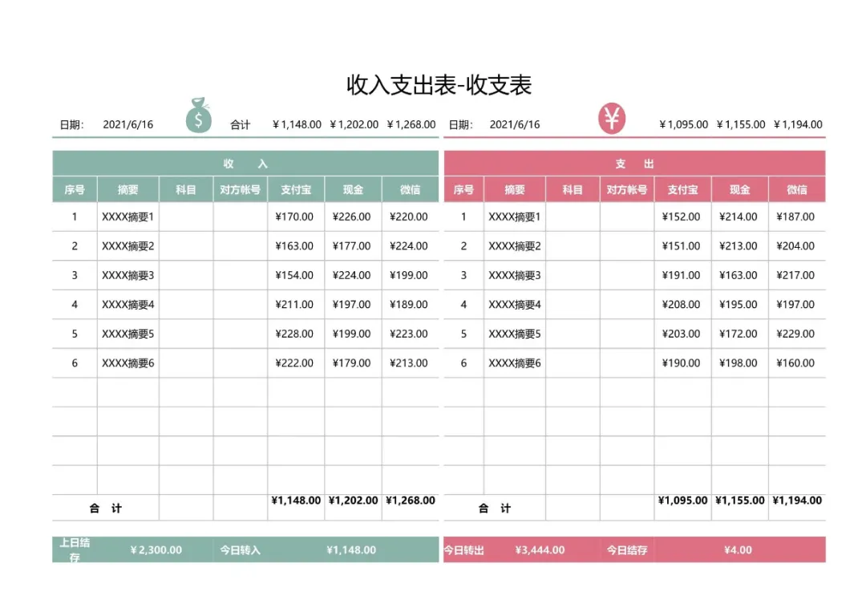Click the 今日转入 label

click(x=241, y=550)
